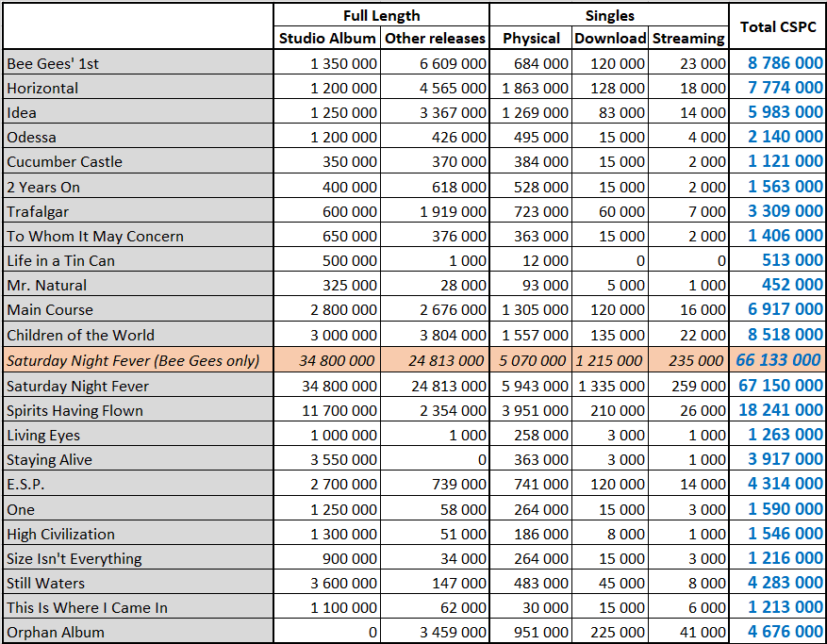Select the 'Main Course' album cell

[x=139, y=309]
